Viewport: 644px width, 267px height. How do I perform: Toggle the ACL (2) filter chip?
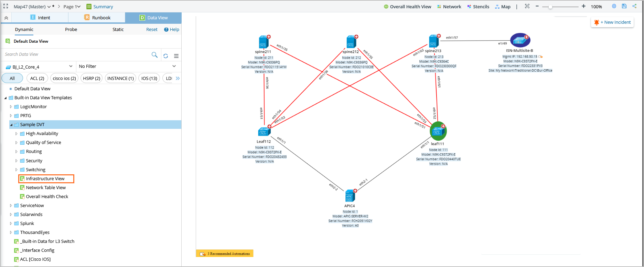click(x=37, y=78)
